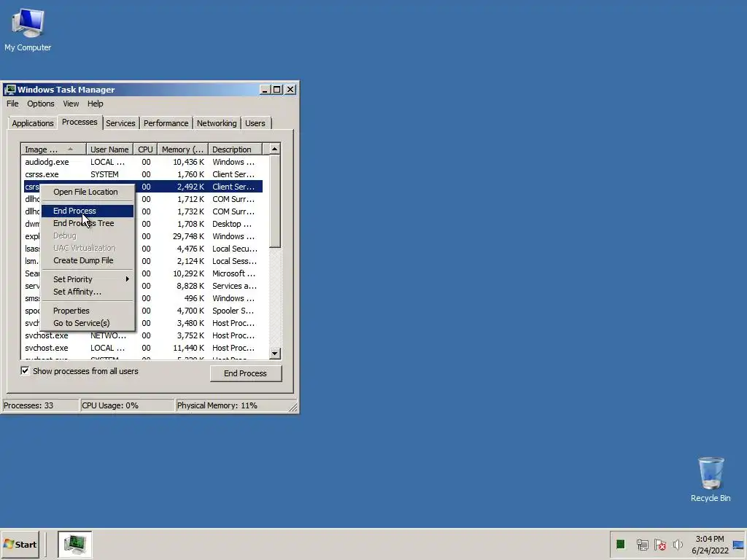747x560 pixels.
Task: Switch to the Services tab
Action: pyautogui.click(x=120, y=122)
